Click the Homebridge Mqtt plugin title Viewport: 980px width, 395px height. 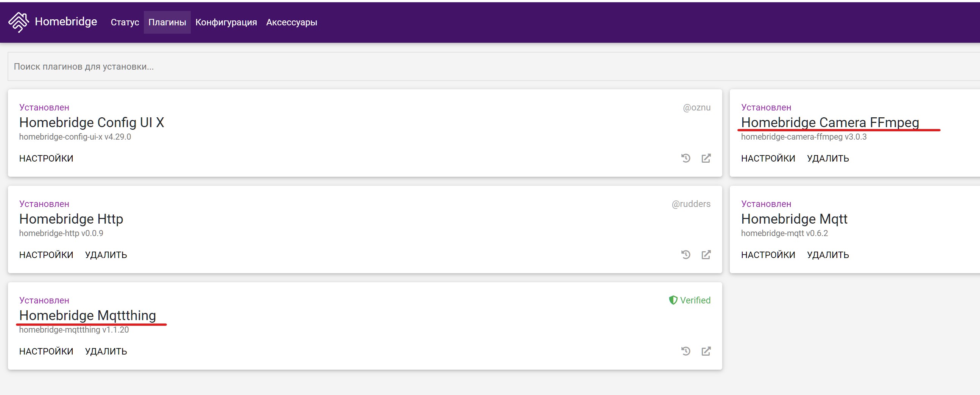[794, 219]
